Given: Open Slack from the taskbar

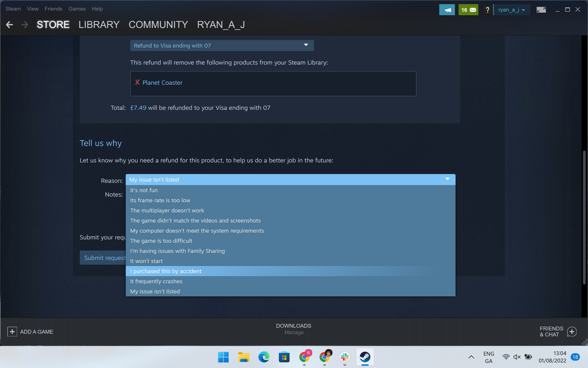Looking at the screenshot, I should 345,357.
